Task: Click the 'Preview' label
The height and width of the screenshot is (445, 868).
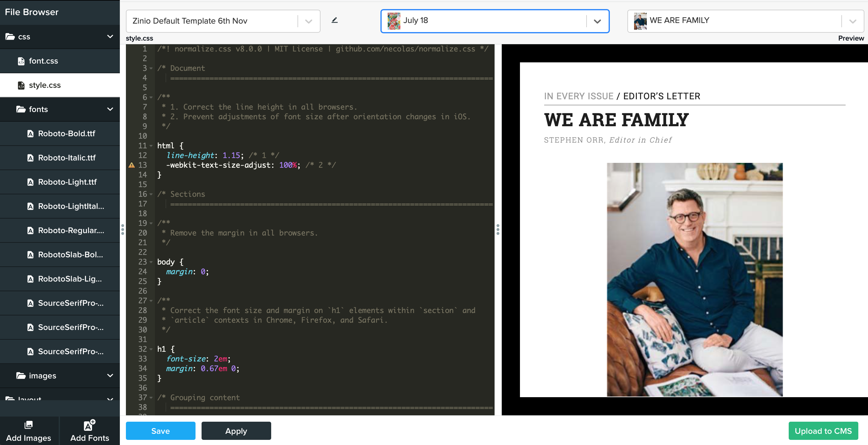Action: pyautogui.click(x=851, y=38)
